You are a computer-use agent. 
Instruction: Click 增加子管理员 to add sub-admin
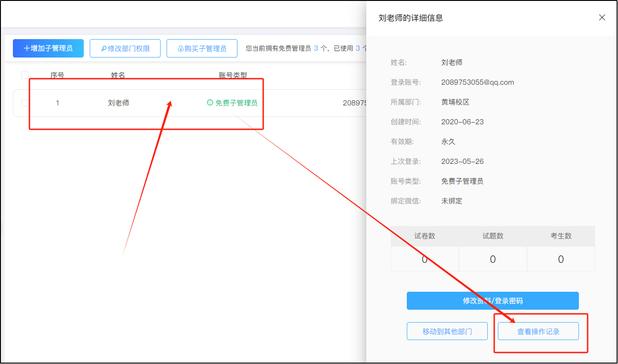[48, 48]
